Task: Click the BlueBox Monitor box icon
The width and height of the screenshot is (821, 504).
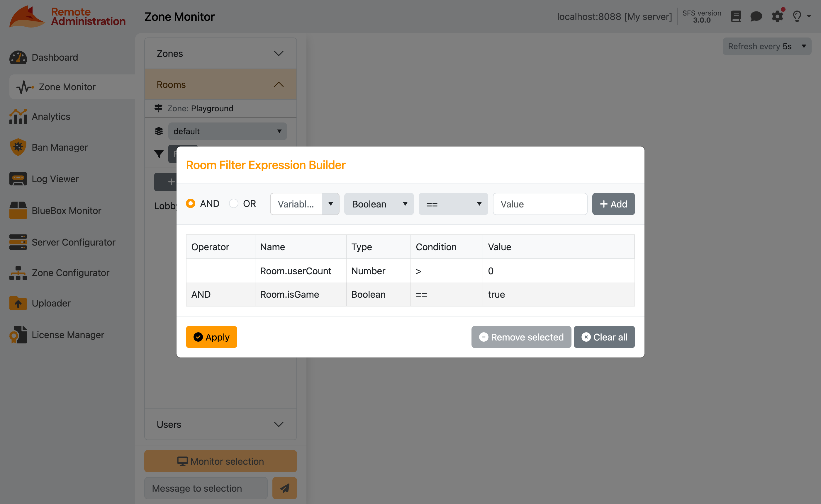Action: pyautogui.click(x=18, y=210)
